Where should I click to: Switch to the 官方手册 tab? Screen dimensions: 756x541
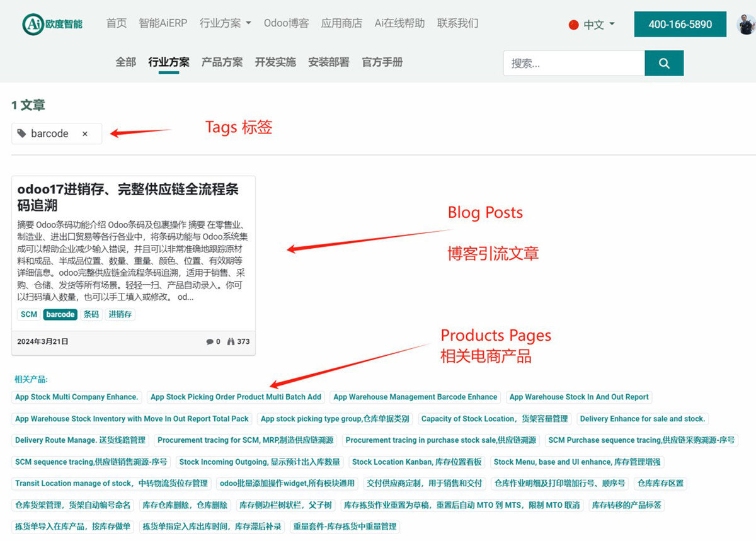tap(382, 62)
